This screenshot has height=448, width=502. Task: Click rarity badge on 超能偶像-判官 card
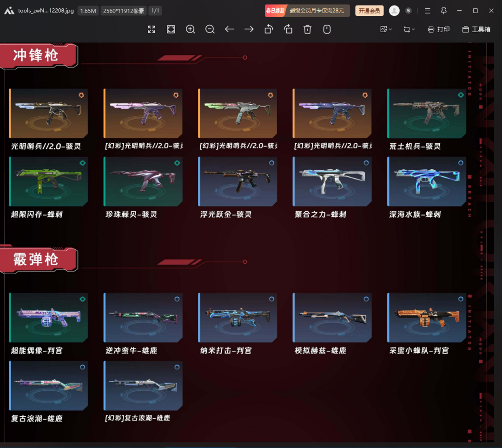pyautogui.click(x=83, y=299)
